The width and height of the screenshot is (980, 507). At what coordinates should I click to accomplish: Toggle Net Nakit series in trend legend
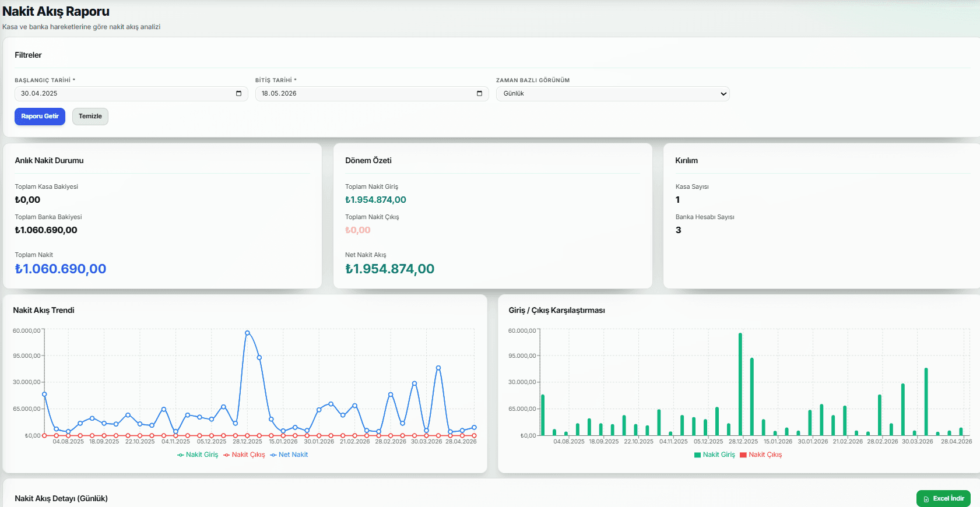pos(289,455)
